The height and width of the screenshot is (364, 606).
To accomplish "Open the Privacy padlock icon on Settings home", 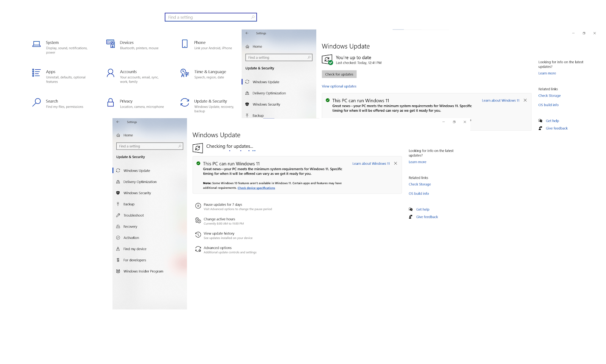I will pyautogui.click(x=111, y=102).
